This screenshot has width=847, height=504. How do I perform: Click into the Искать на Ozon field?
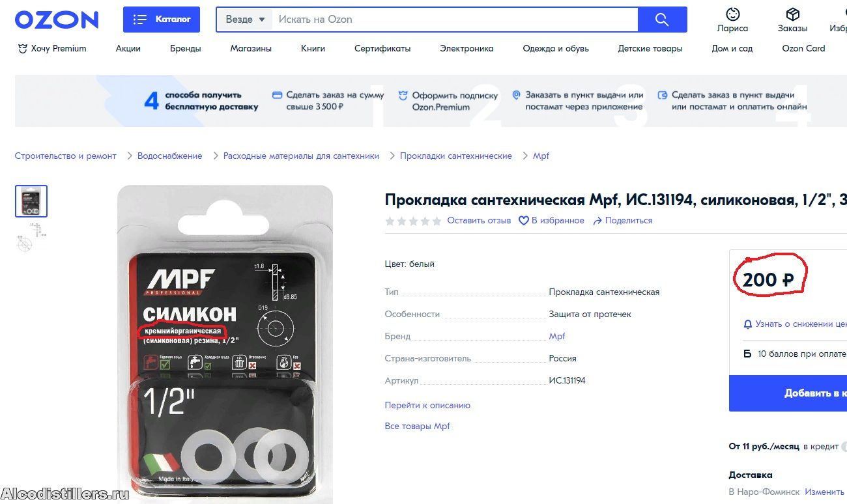pyautogui.click(x=455, y=20)
